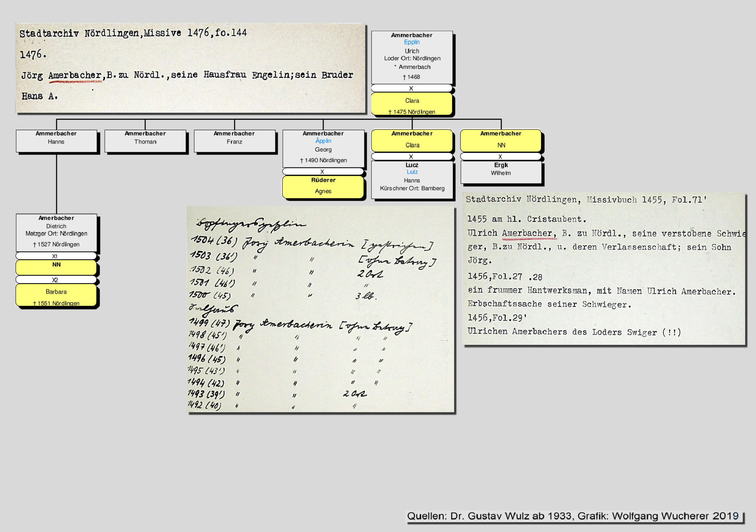Click the Ammerbacher Franz person box
The height and width of the screenshot is (532, 756).
[x=234, y=141]
